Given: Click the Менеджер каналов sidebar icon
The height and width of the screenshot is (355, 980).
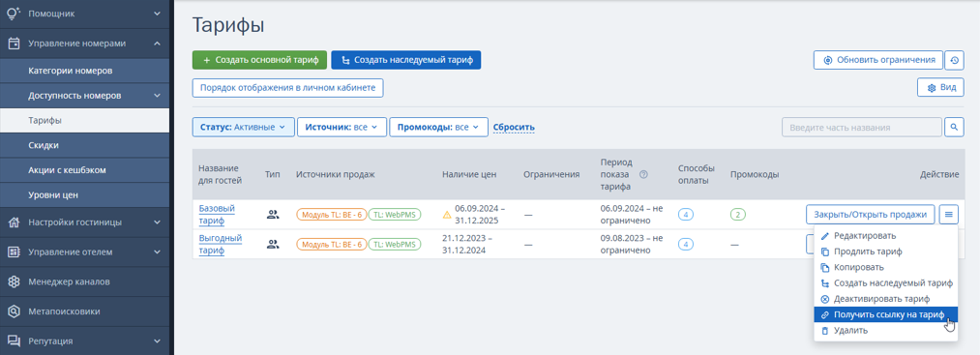Looking at the screenshot, I should [x=14, y=281].
